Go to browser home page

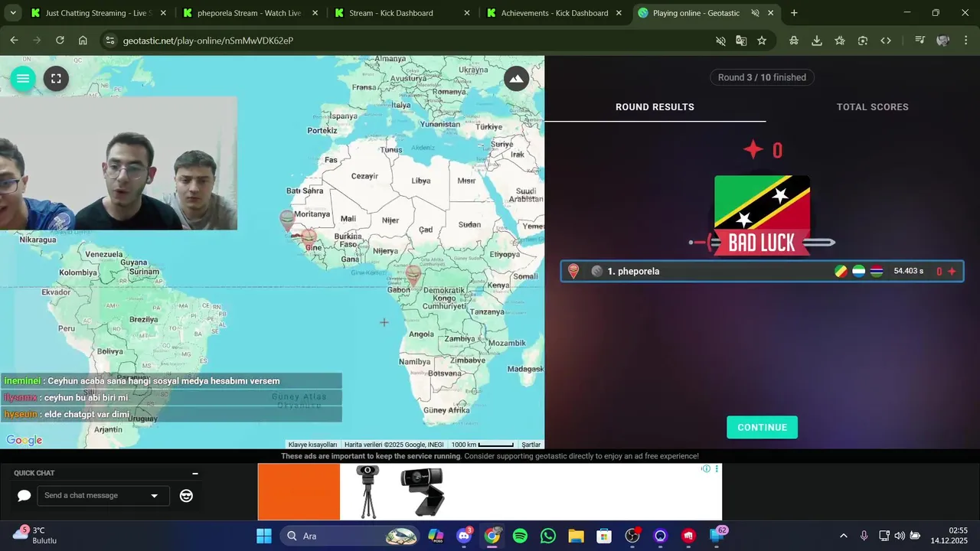pos(83,41)
